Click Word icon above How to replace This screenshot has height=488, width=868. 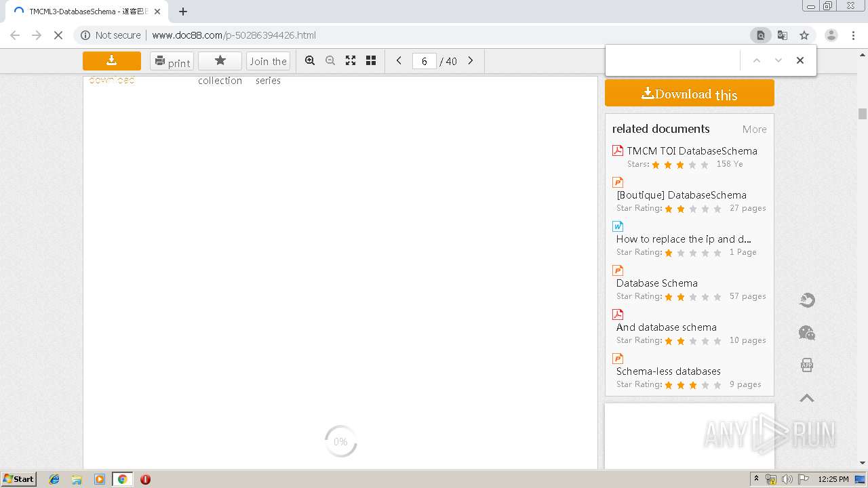(x=618, y=226)
